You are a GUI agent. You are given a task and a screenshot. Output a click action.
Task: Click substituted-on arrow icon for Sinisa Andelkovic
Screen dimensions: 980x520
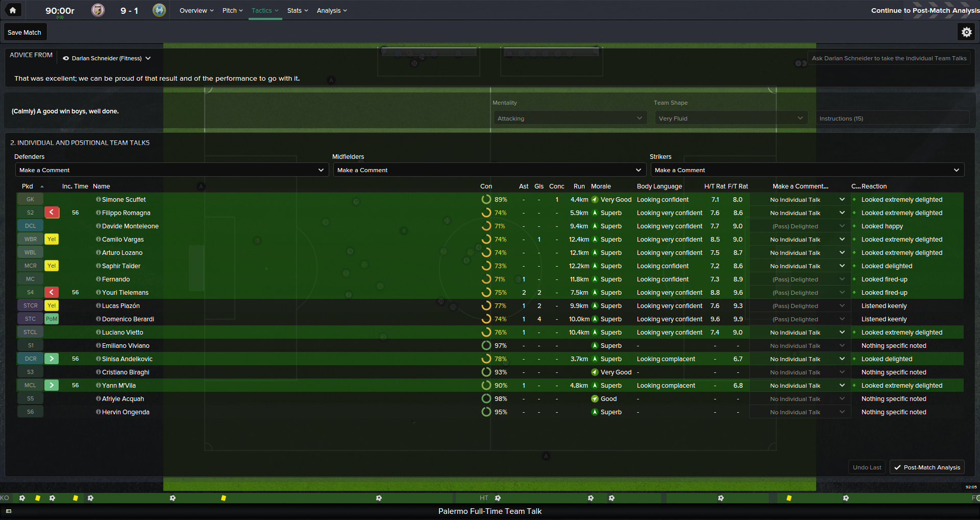pos(52,359)
